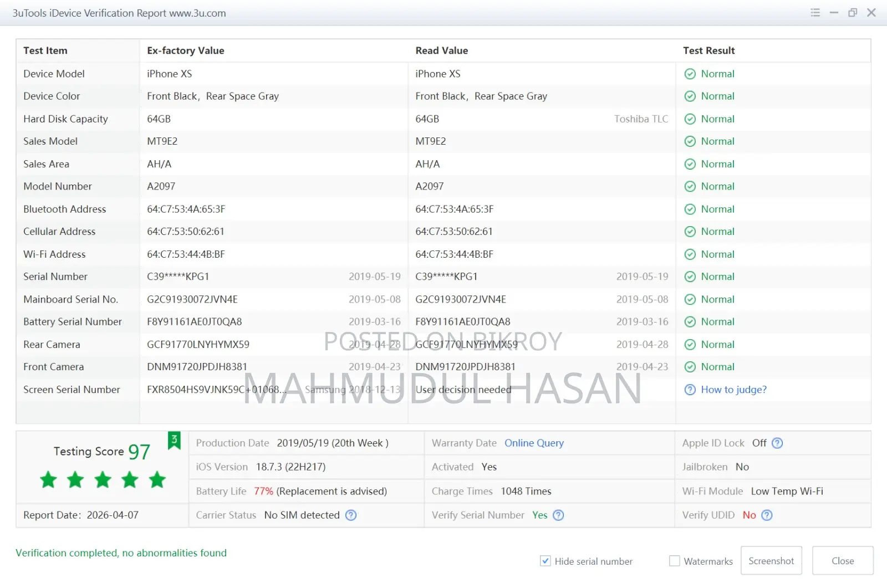
Task: Click the Testing Score 97 value
Action: (139, 452)
